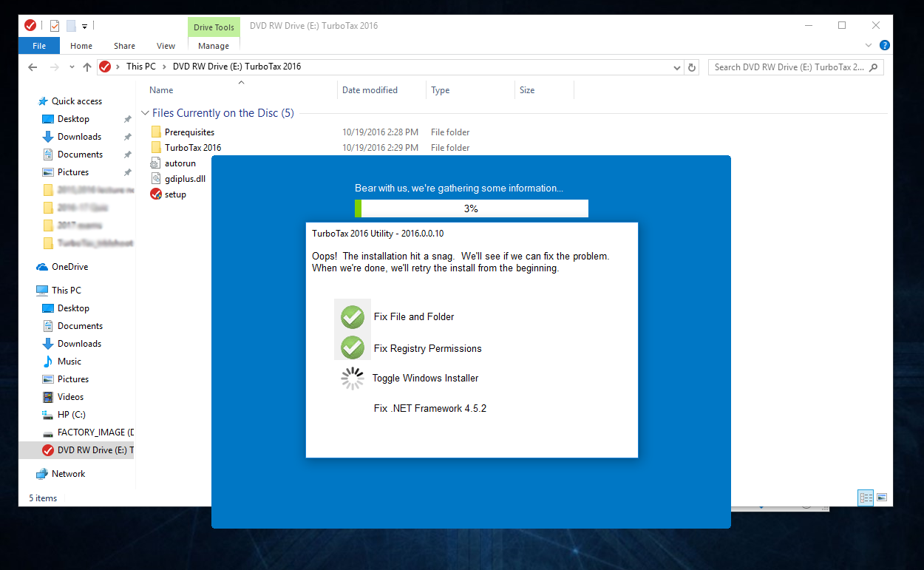Click the Music note icon

pyautogui.click(x=48, y=362)
